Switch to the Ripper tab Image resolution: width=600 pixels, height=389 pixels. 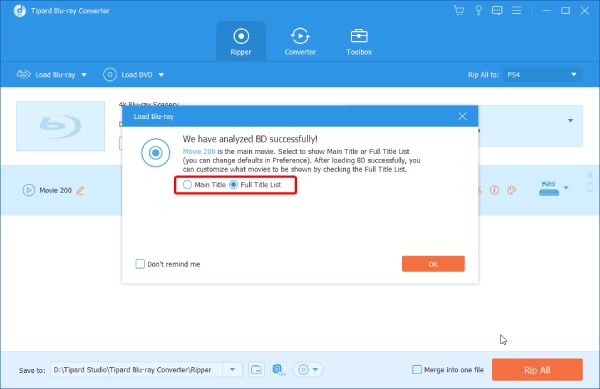tap(241, 41)
